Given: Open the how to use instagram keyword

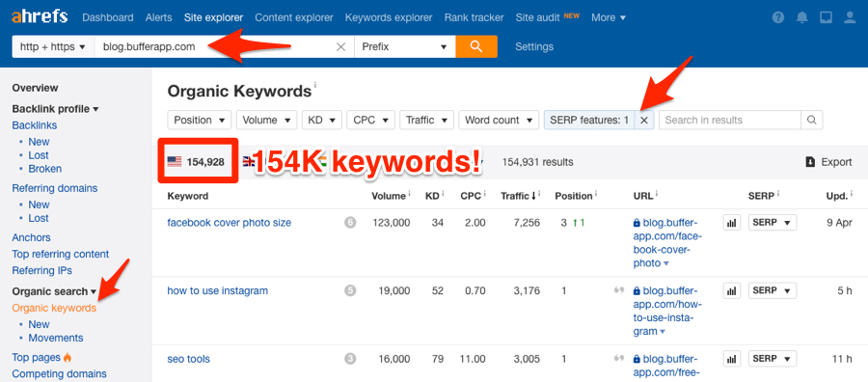Looking at the screenshot, I should (218, 290).
